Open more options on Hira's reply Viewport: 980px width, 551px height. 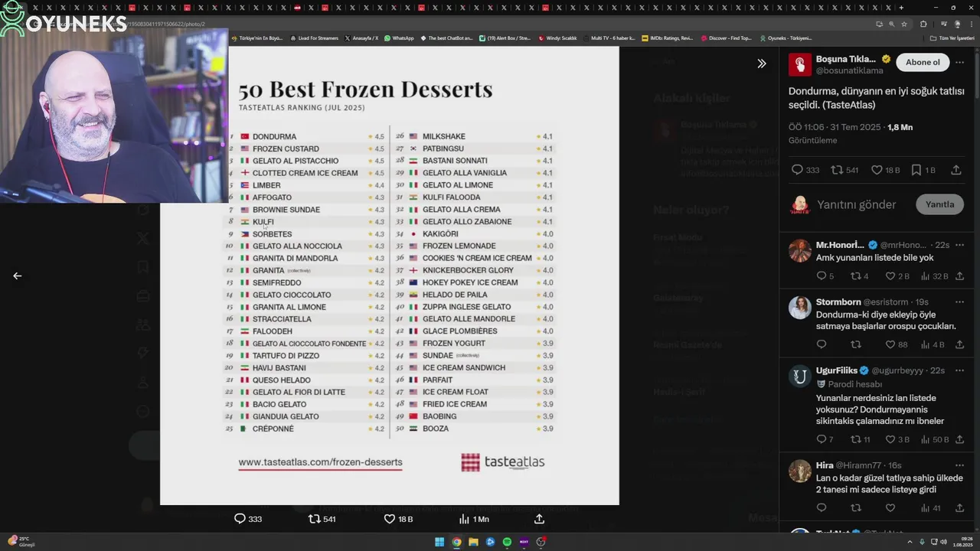(x=959, y=465)
